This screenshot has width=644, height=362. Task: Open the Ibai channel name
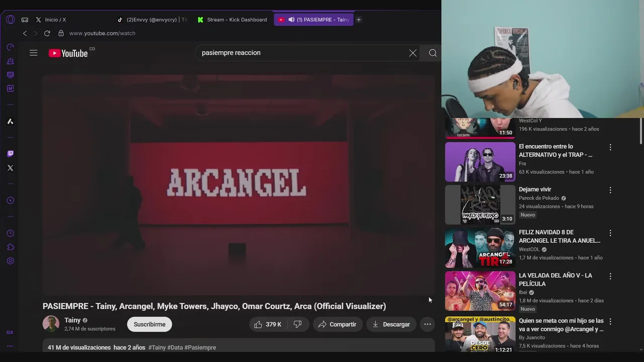522,292
